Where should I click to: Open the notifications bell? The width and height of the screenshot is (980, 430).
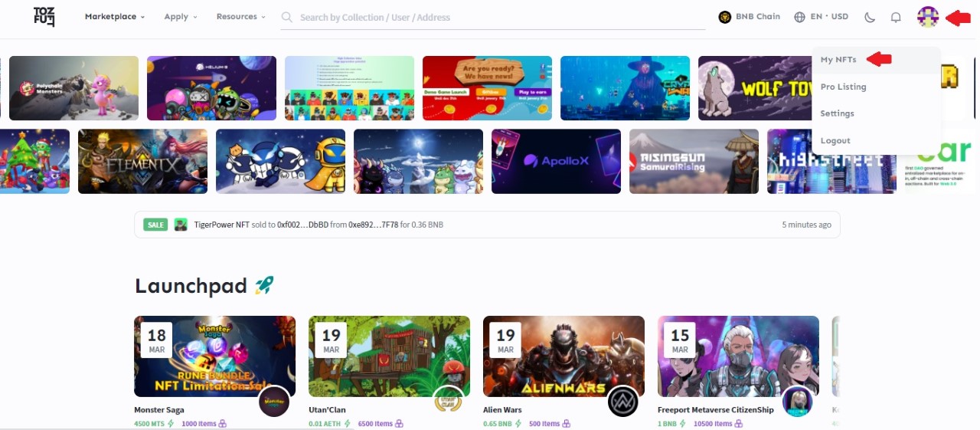pyautogui.click(x=896, y=17)
